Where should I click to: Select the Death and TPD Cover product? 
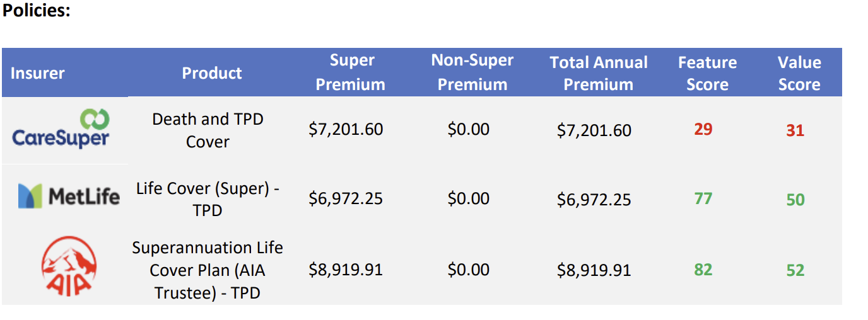(208, 130)
